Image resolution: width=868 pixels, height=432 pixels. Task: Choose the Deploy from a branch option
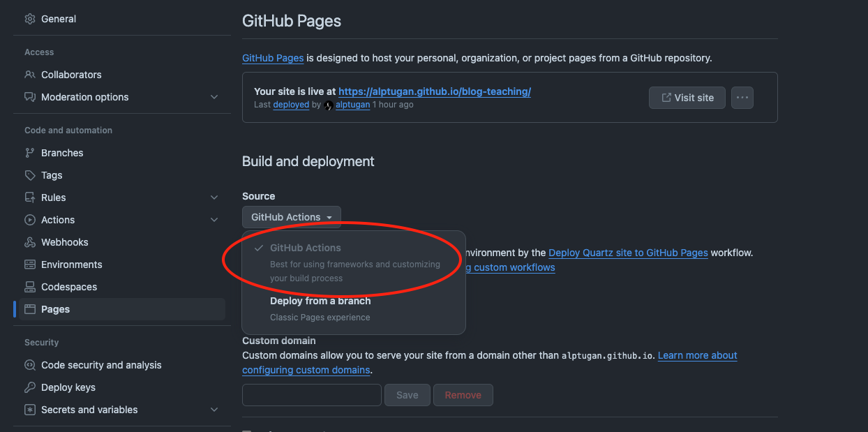[x=354, y=308]
